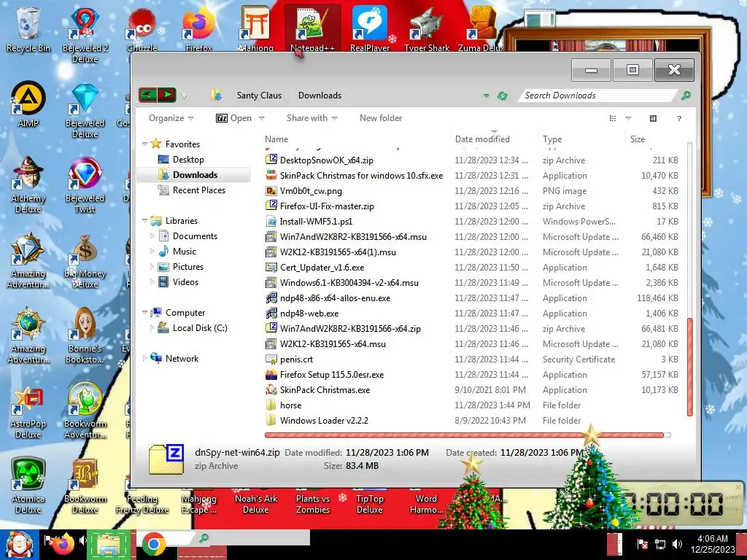Click Santa Start button on taskbar

[x=19, y=545]
